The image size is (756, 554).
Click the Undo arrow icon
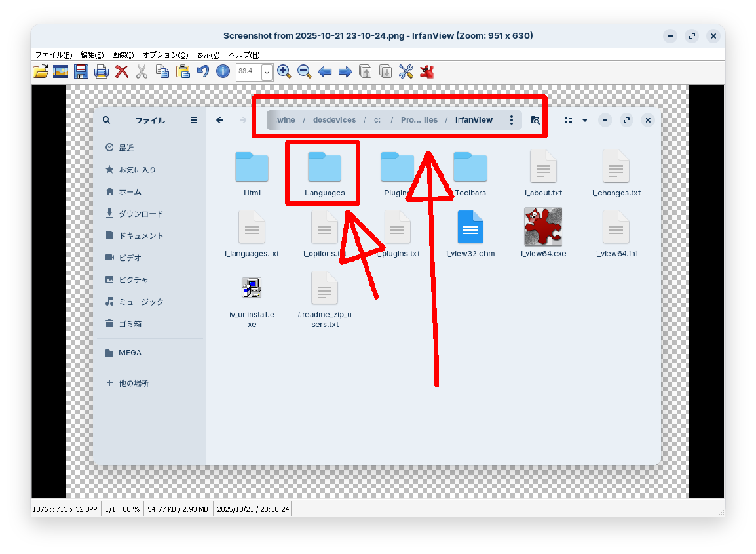click(203, 71)
